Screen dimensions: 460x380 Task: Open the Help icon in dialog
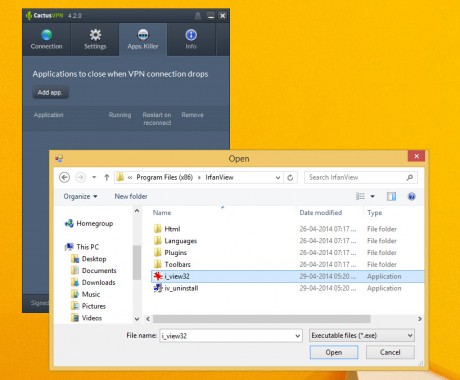coord(412,196)
